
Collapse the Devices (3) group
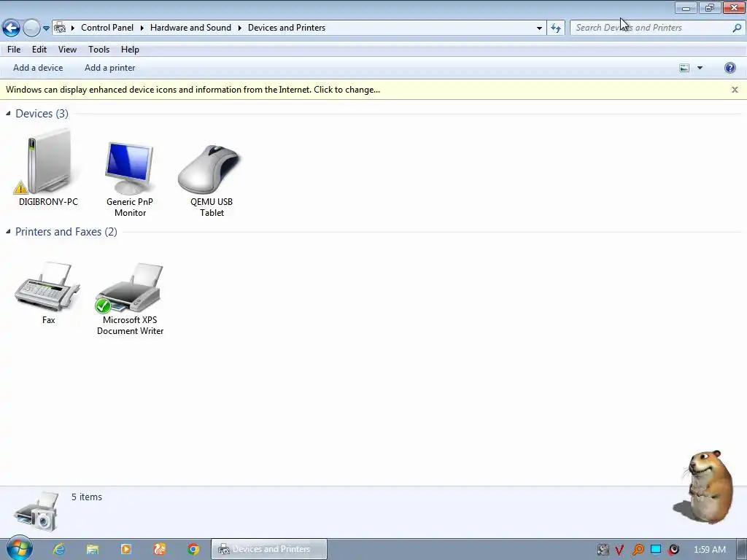point(8,113)
